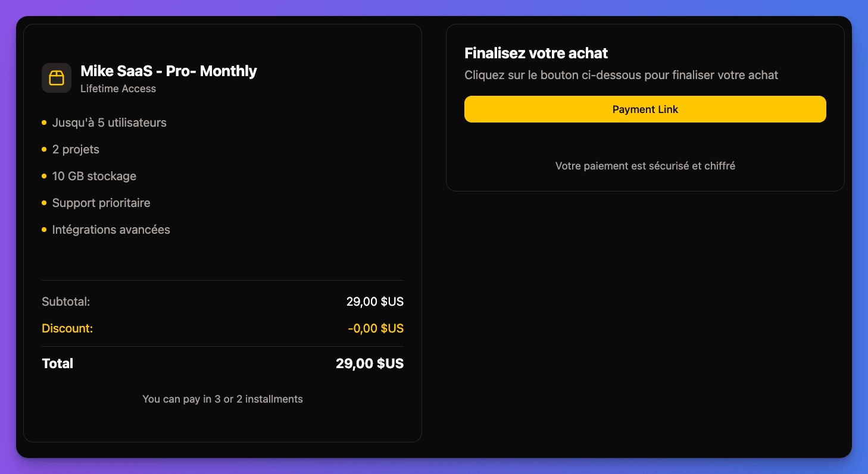Click the divider line above Subtotal
868x474 pixels.
click(222, 281)
